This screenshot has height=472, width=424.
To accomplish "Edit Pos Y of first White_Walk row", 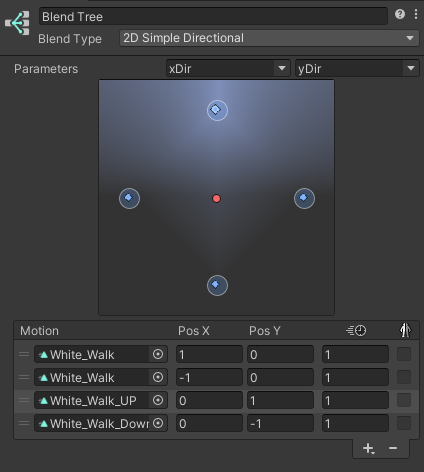I will [x=280, y=354].
